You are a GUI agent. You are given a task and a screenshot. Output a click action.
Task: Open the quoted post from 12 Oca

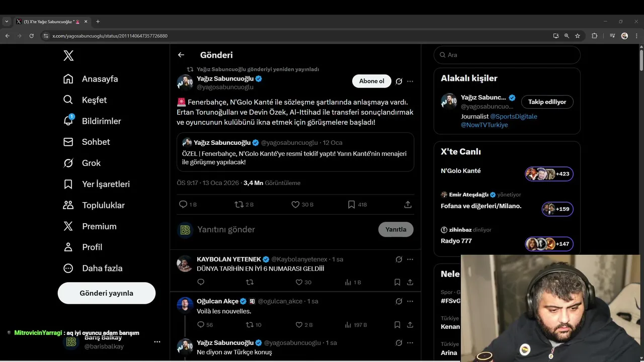coord(295,152)
